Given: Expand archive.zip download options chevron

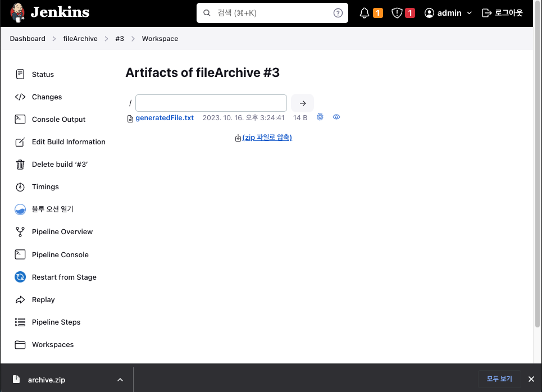Looking at the screenshot, I should coord(120,380).
